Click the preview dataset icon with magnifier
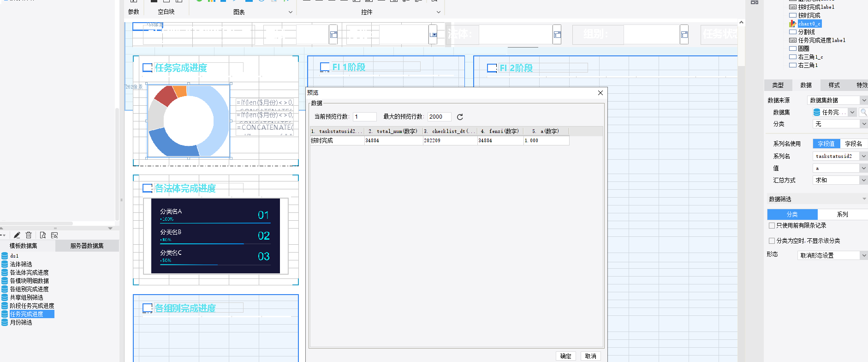Screen dimensions: 868x362 [x=43, y=235]
